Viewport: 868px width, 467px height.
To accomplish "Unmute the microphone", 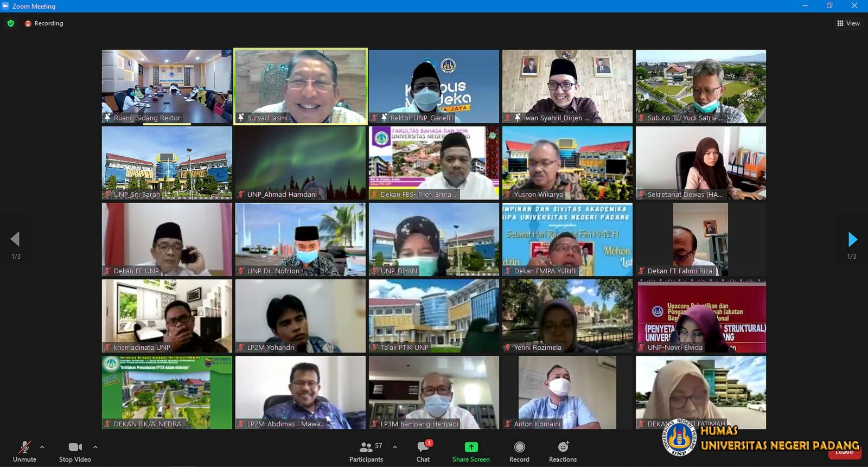I will [x=25, y=451].
